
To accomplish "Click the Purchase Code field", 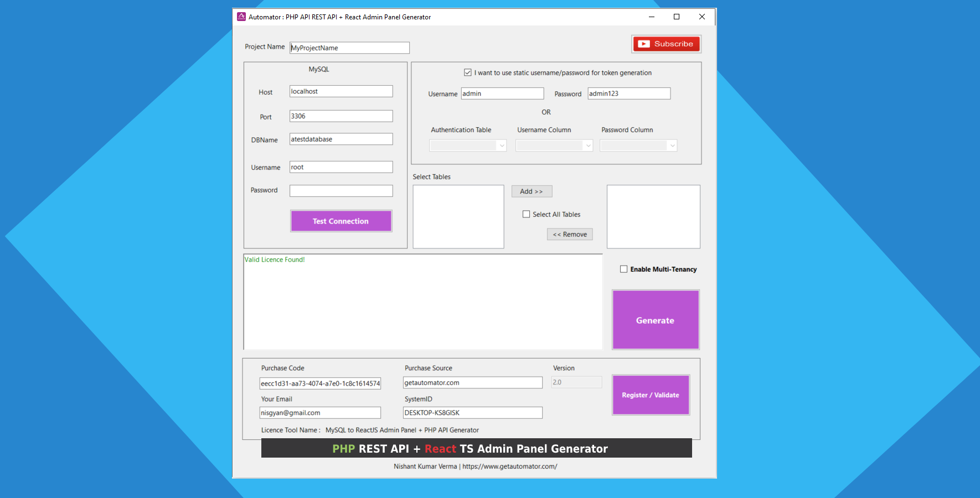I will coord(320,383).
